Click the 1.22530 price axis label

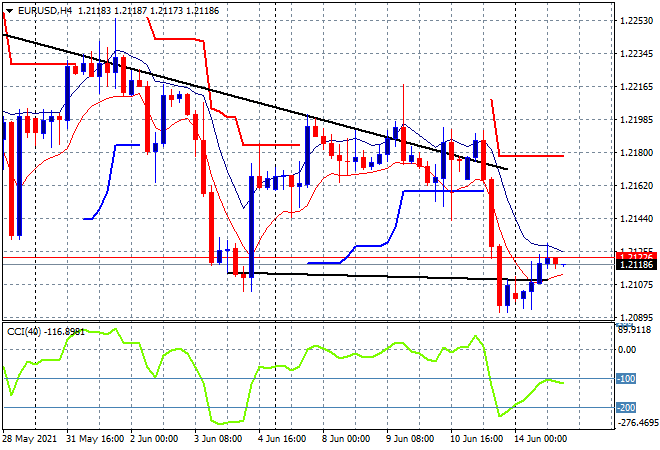pos(637,21)
